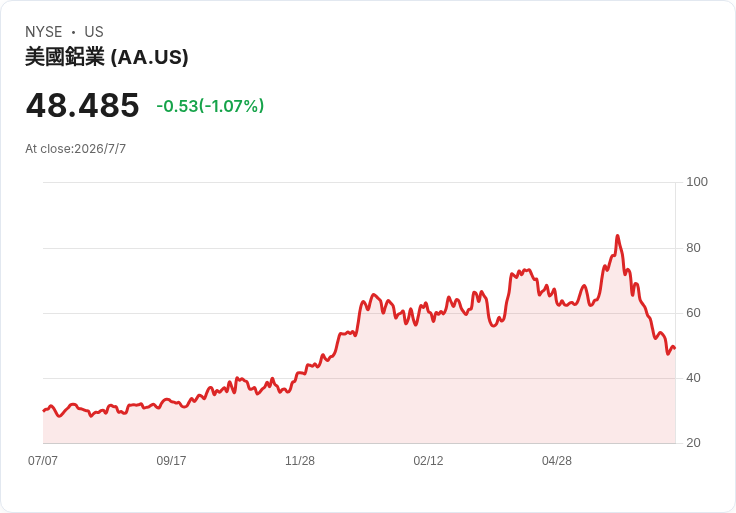The height and width of the screenshot is (513, 736).
Task: Click the price change -0.53(-1.07%)
Action: point(210,106)
